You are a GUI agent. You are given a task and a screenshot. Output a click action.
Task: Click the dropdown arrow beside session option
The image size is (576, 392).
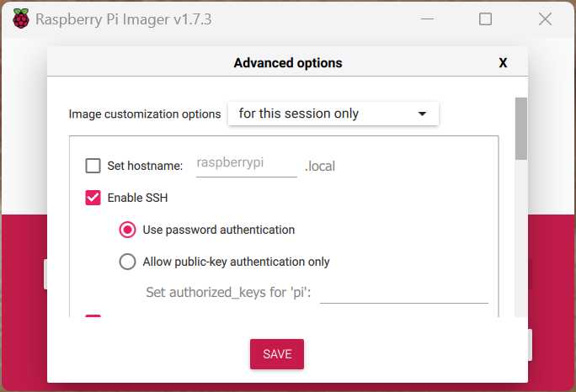tap(422, 114)
